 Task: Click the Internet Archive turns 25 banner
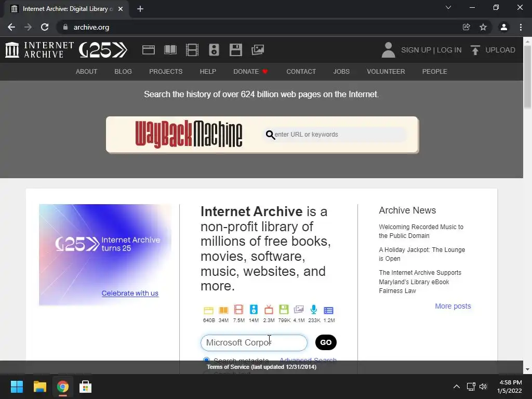point(105,255)
